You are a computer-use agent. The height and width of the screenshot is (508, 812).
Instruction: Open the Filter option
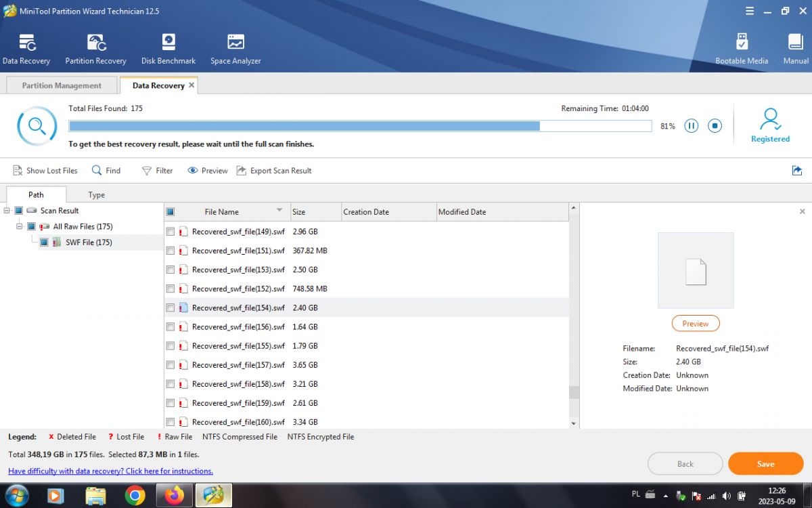click(157, 171)
